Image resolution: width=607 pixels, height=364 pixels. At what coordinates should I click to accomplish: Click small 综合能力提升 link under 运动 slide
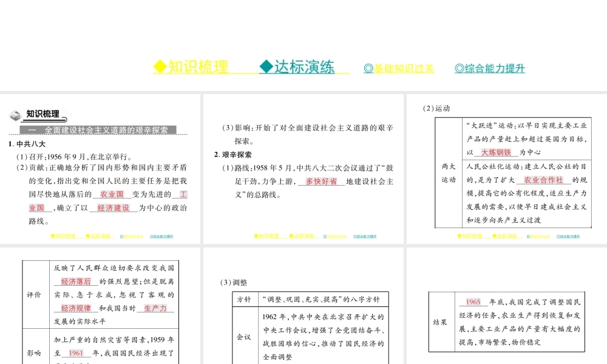pos(568,237)
